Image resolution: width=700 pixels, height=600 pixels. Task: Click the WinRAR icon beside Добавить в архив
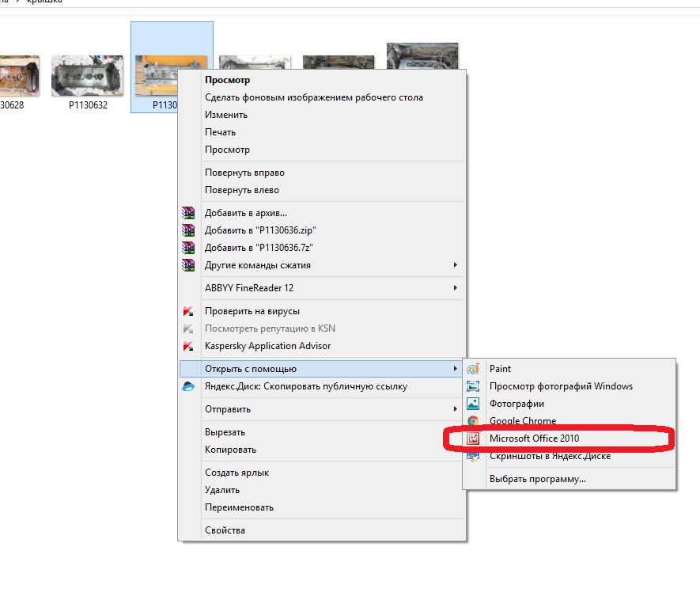click(188, 213)
